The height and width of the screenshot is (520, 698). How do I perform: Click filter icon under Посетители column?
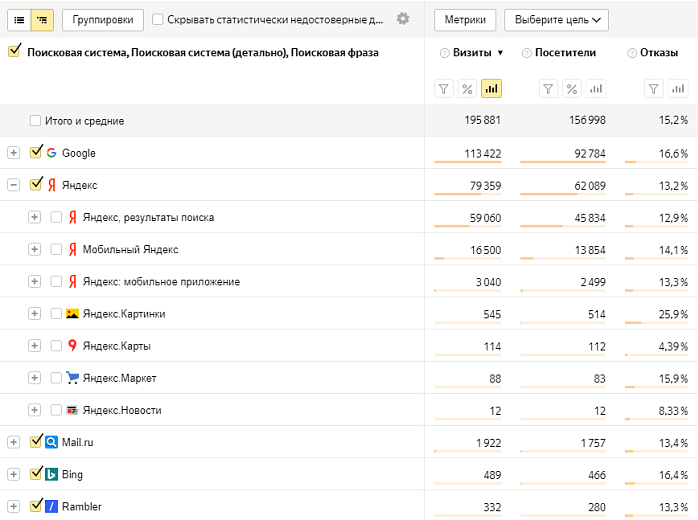(548, 89)
